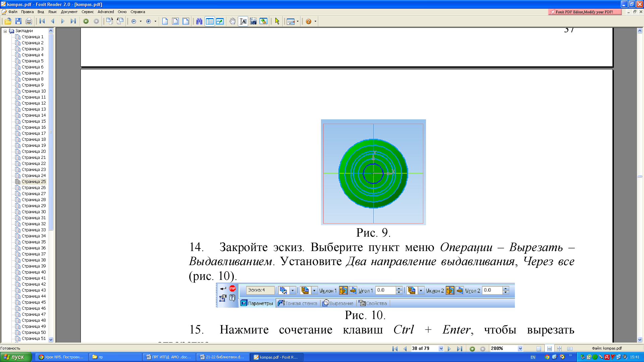Switch to single page layout in status bar
644x362 pixels.
pyautogui.click(x=539, y=349)
